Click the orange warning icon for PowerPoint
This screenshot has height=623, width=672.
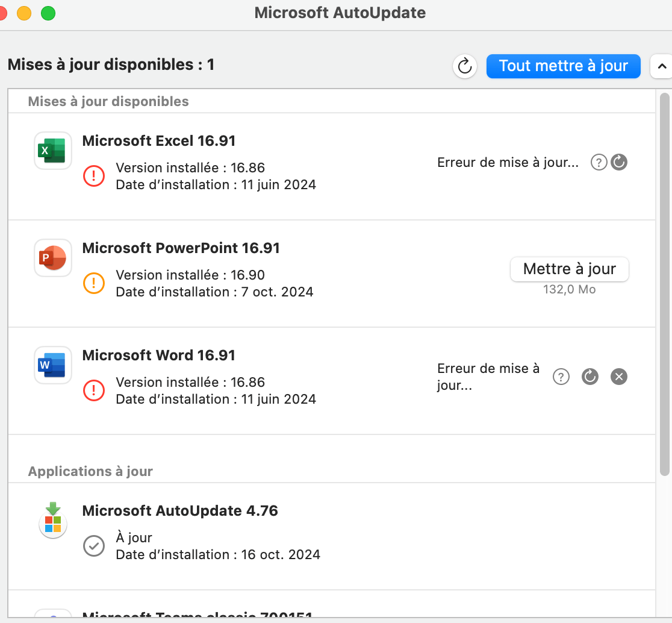(94, 283)
